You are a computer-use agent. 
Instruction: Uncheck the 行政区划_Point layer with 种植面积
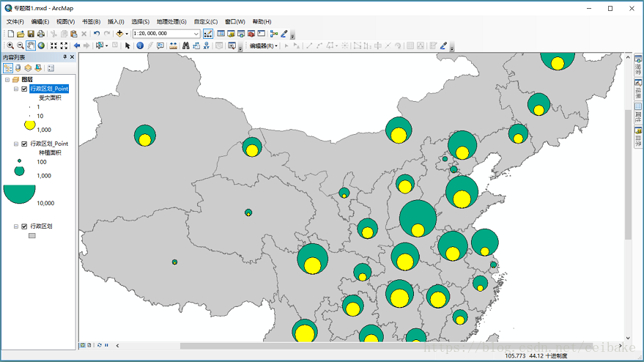(x=24, y=144)
